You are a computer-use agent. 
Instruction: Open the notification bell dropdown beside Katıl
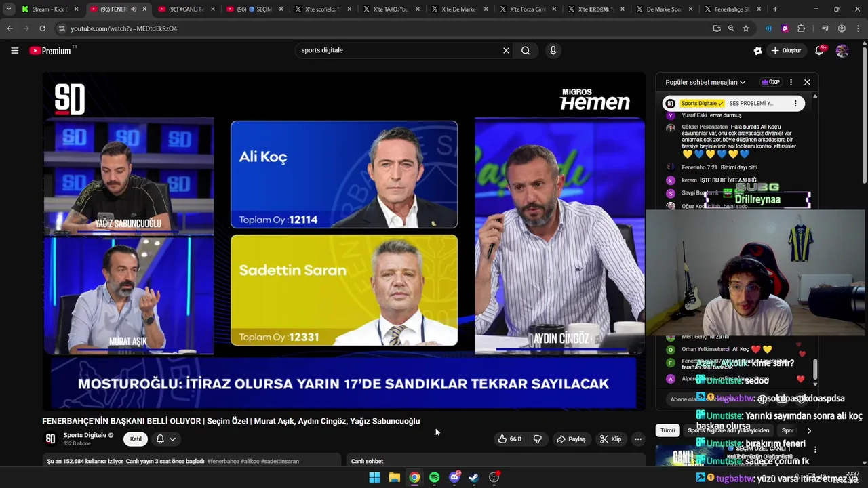coord(165,439)
